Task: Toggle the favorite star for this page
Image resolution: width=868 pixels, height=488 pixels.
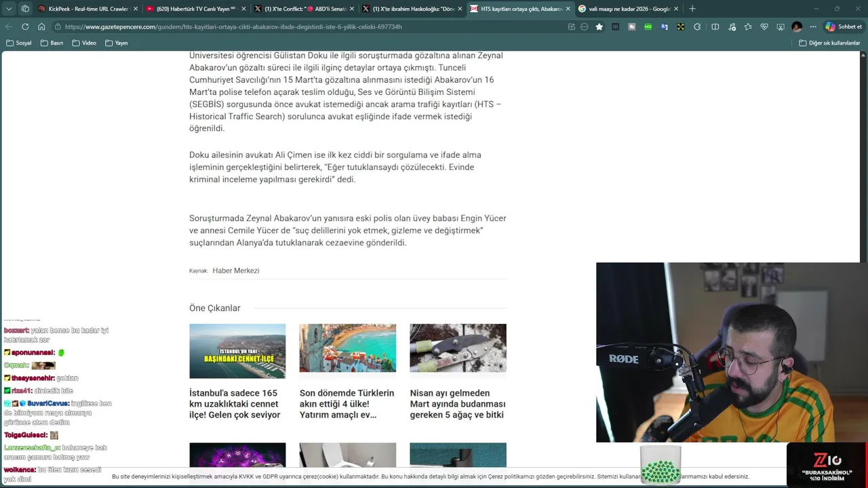Action: point(599,26)
